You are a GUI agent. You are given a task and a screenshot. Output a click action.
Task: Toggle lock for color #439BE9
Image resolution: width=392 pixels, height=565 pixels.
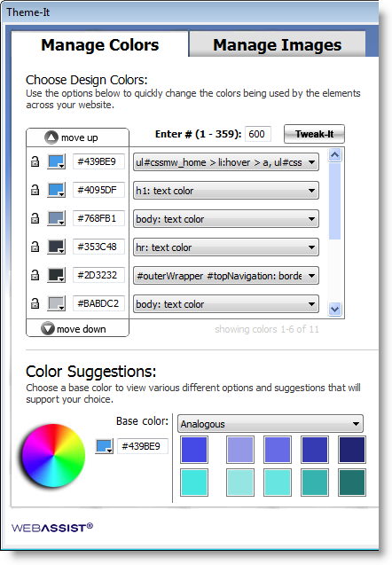pyautogui.click(x=35, y=161)
